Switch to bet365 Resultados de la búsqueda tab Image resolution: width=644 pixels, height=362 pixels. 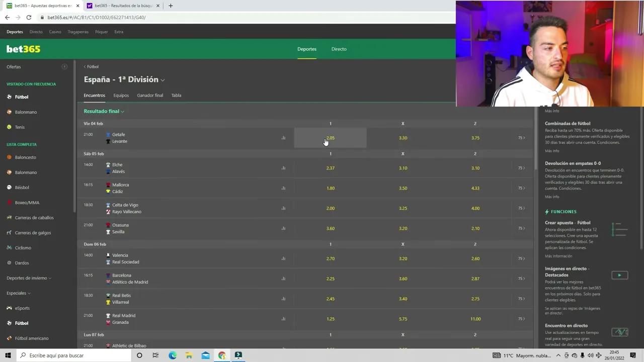point(123,6)
